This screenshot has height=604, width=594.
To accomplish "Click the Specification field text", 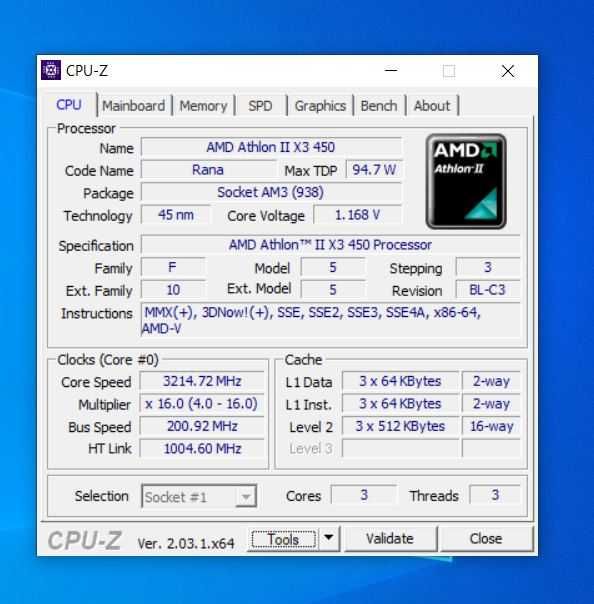I will pos(331,245).
